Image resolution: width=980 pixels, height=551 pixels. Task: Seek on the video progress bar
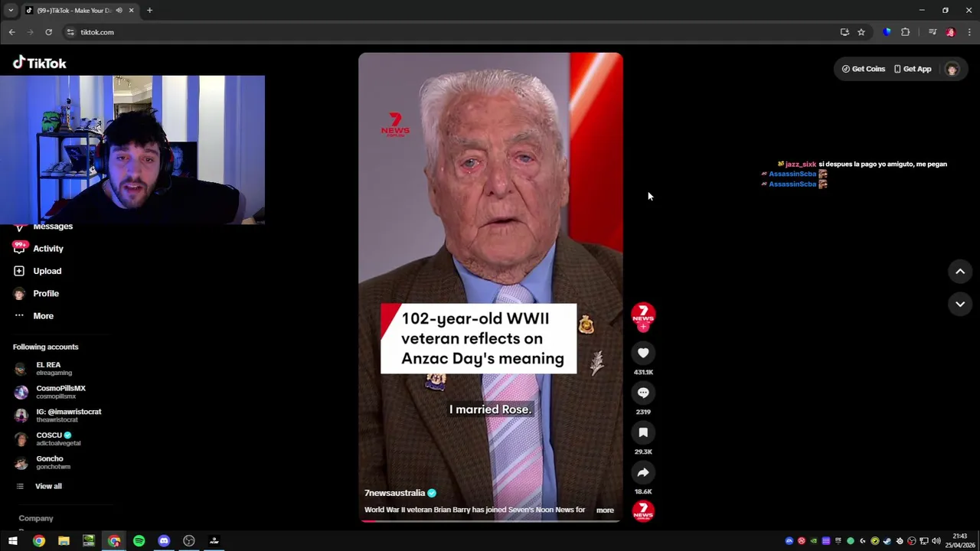(490, 521)
